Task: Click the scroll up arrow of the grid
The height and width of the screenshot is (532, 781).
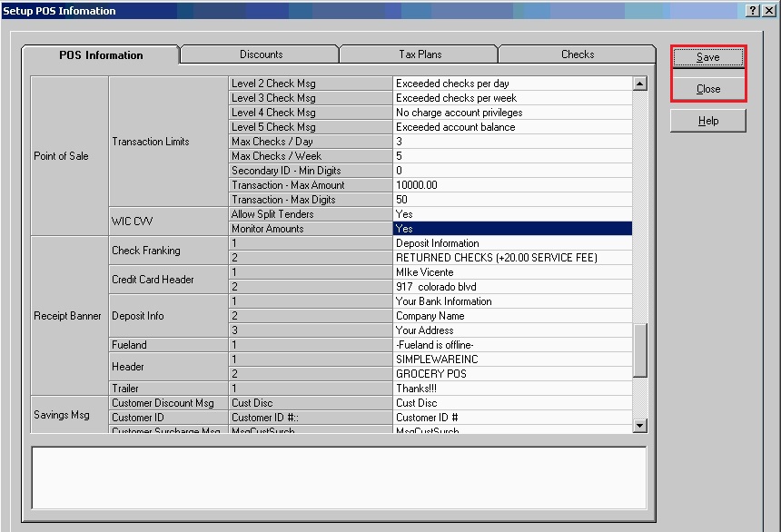Action: coord(639,84)
